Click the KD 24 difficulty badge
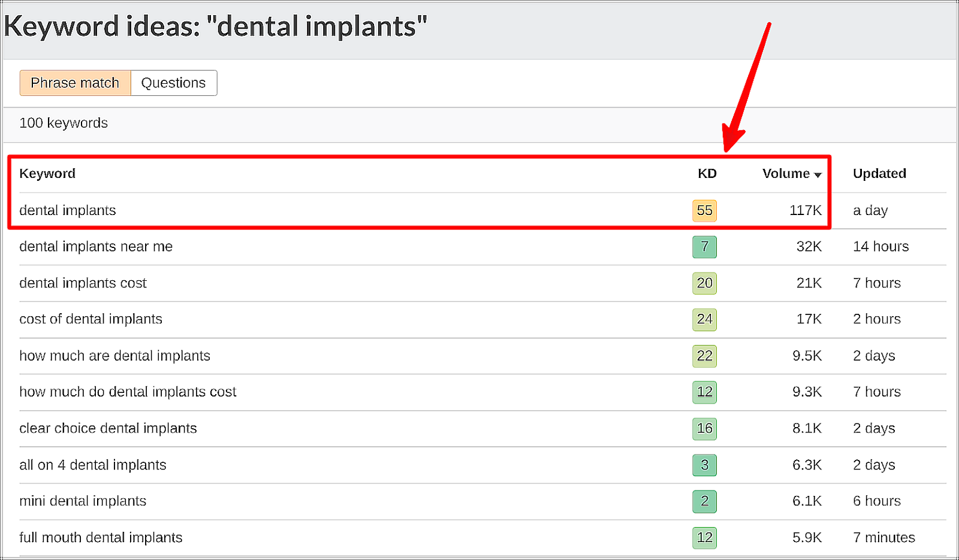This screenshot has height=560, width=959. pyautogui.click(x=704, y=319)
